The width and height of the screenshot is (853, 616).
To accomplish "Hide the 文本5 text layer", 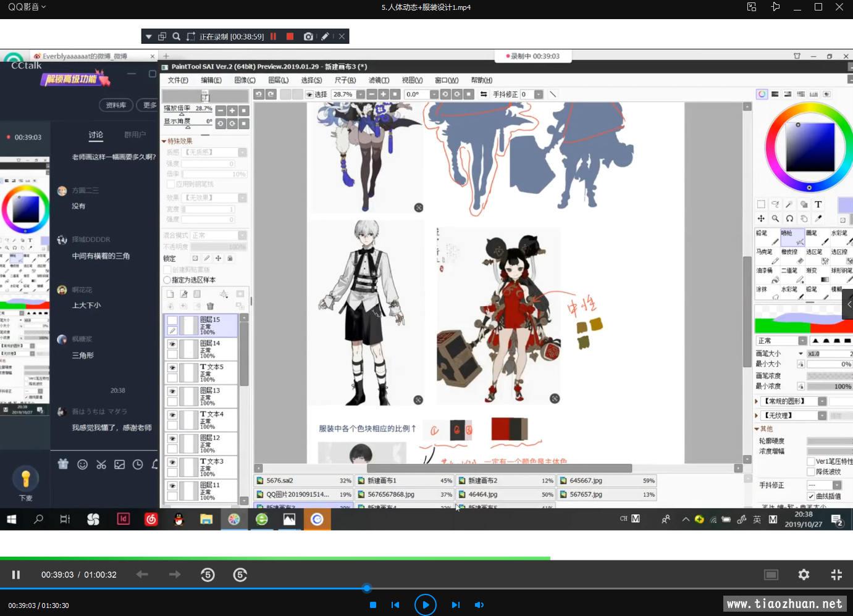I will click(x=172, y=368).
